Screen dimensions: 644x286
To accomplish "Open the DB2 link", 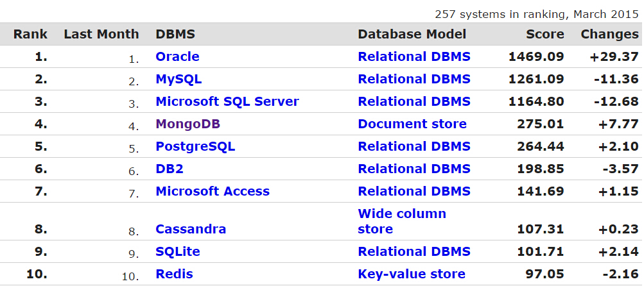I will [170, 169].
